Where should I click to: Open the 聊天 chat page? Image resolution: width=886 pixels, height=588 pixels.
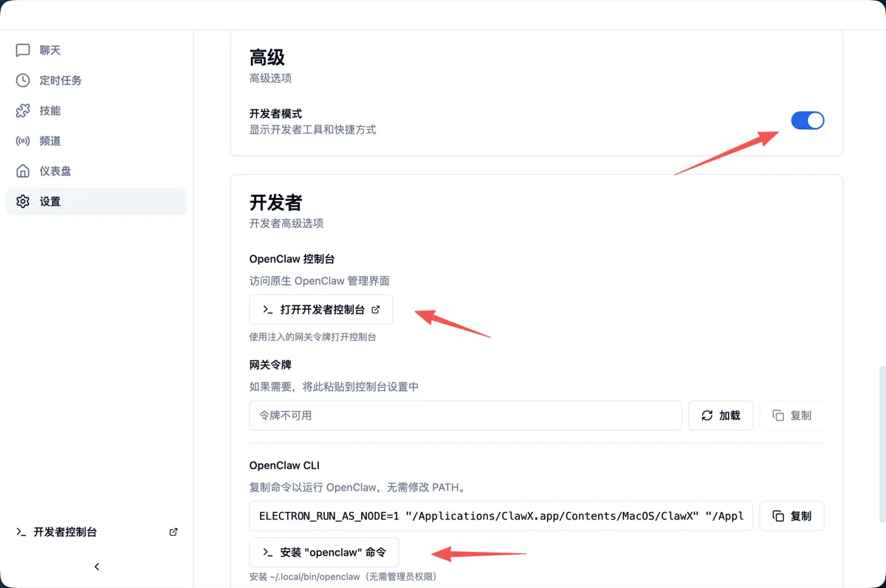click(x=96, y=50)
